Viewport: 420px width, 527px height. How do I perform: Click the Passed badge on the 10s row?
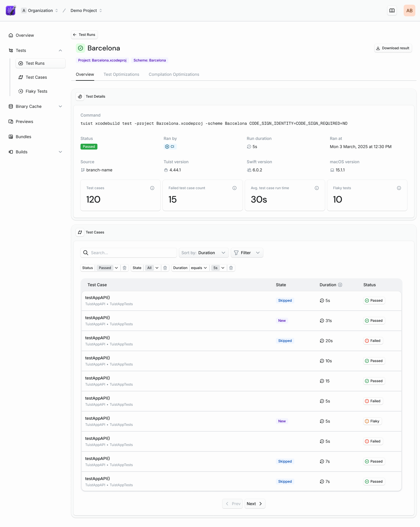click(374, 361)
